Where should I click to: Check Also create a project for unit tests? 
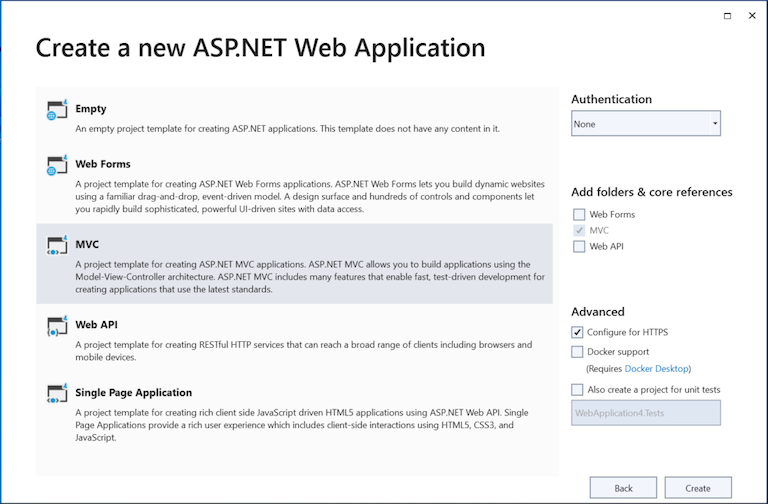(578, 390)
